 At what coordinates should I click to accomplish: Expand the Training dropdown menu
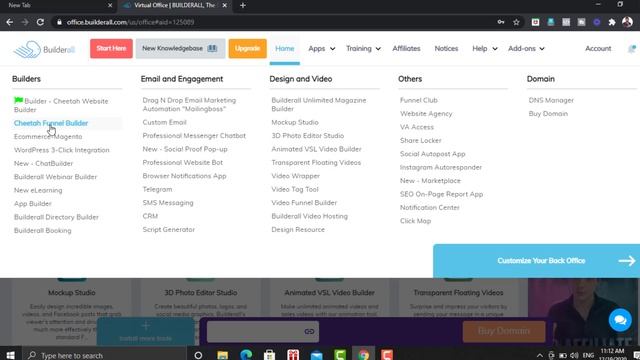pos(363,48)
